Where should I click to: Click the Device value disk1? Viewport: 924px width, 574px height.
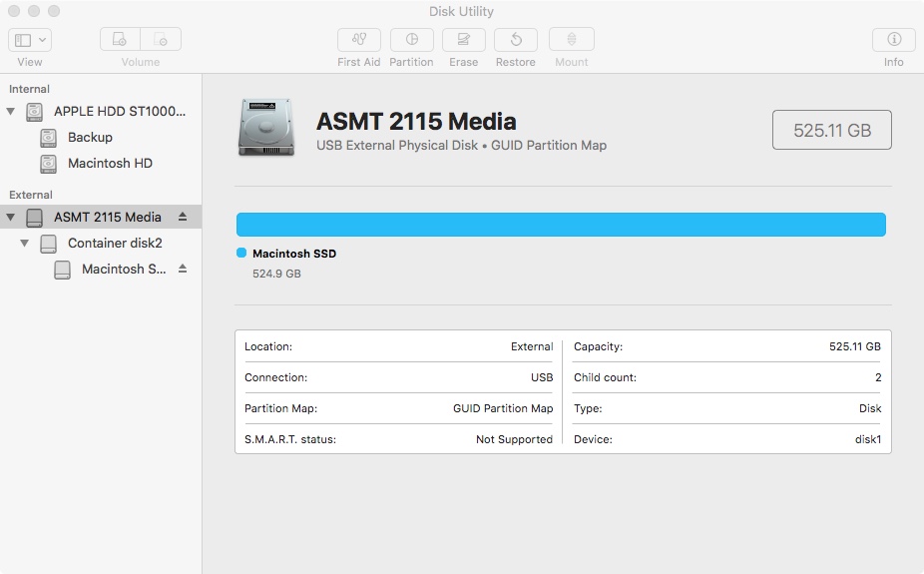click(868, 439)
